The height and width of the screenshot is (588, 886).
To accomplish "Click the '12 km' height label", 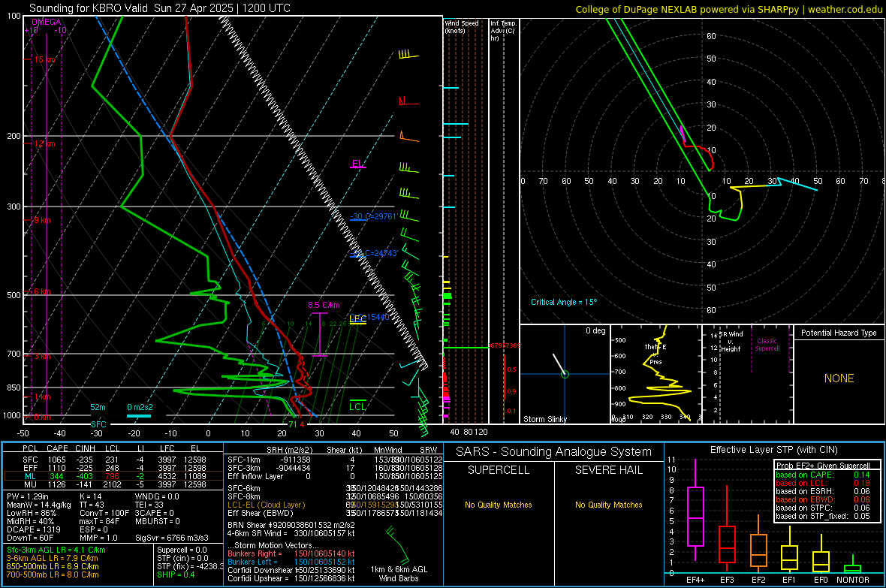I will [44, 143].
